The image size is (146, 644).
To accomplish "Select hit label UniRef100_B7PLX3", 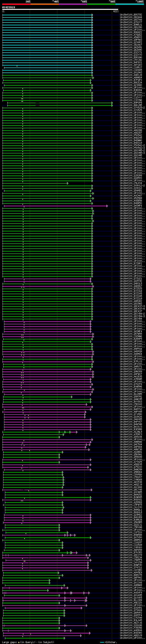I will tap(131, 361).
